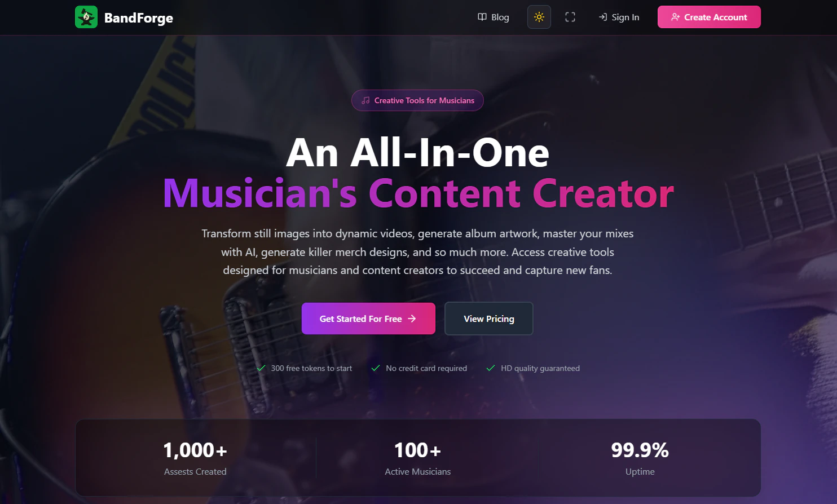Click checkmark beside 300 free tokens

[261, 368]
